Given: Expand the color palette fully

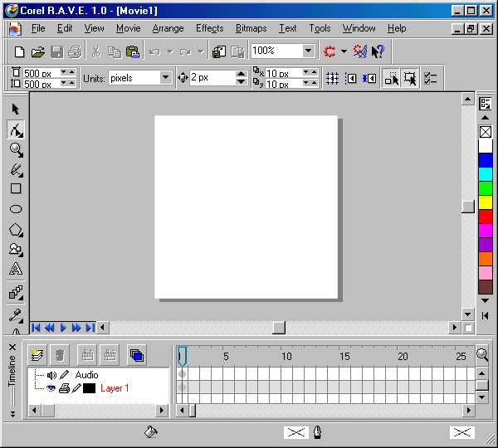Looking at the screenshot, I should 485,315.
